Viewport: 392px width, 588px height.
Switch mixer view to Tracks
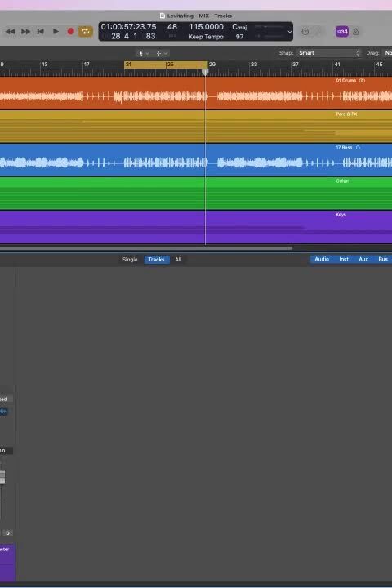coord(156,260)
